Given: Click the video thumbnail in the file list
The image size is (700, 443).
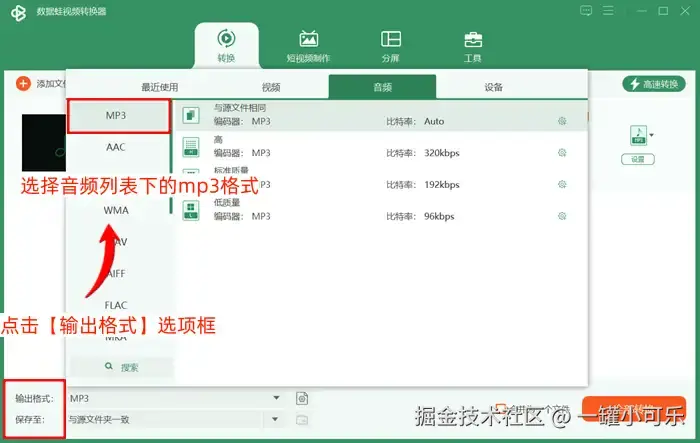Looking at the screenshot, I should (44, 143).
